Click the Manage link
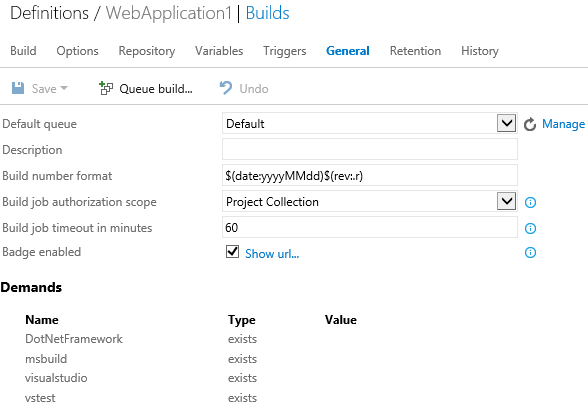The width and height of the screenshot is (588, 411). (x=563, y=124)
